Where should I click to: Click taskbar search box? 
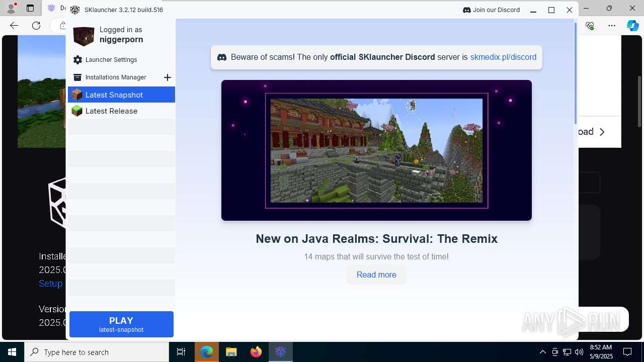click(x=97, y=352)
